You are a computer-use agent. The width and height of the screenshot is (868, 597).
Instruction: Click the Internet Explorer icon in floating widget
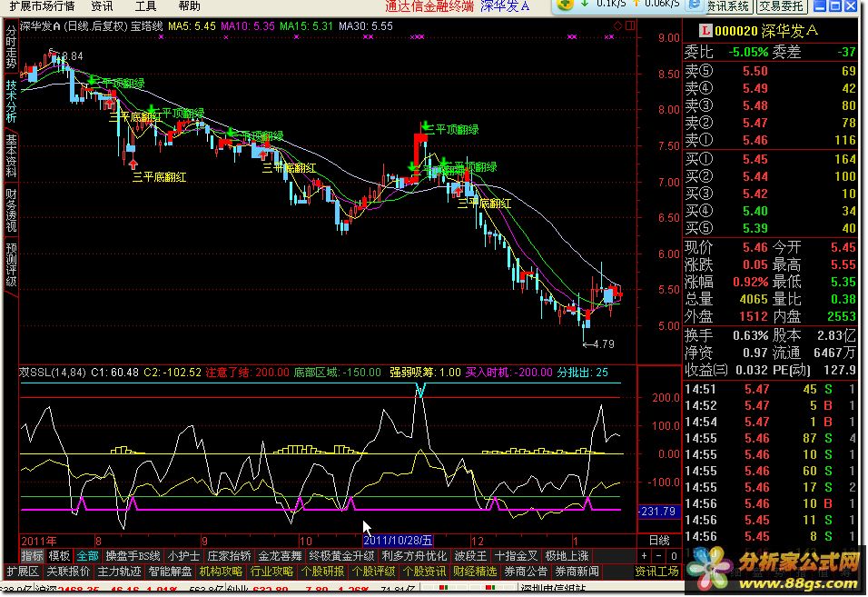pos(695,5)
